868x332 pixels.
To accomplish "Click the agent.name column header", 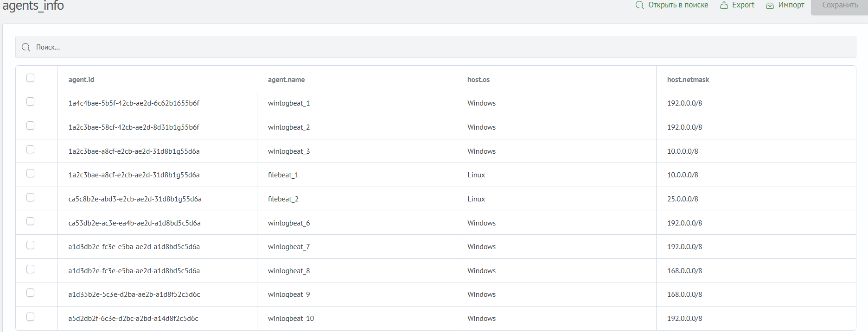I will coord(286,80).
